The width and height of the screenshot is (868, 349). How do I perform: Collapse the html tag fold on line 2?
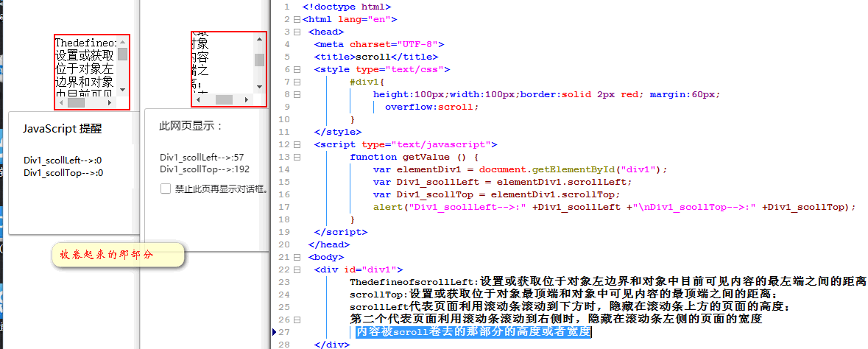point(297,19)
